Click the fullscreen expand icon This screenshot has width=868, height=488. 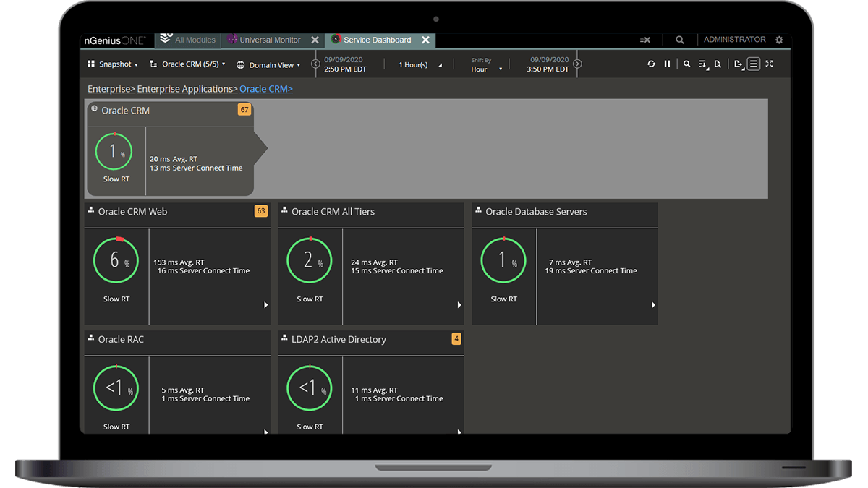[769, 64]
